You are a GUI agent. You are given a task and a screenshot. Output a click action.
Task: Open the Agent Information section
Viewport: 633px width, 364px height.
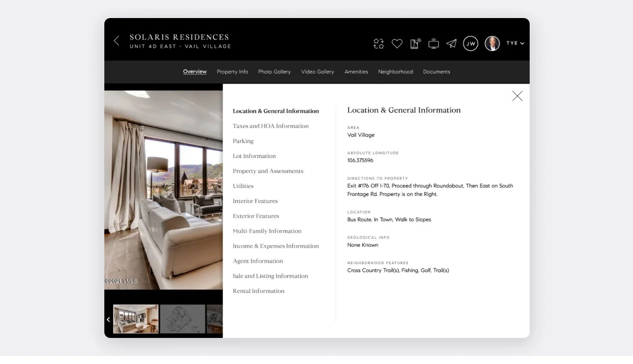click(258, 261)
